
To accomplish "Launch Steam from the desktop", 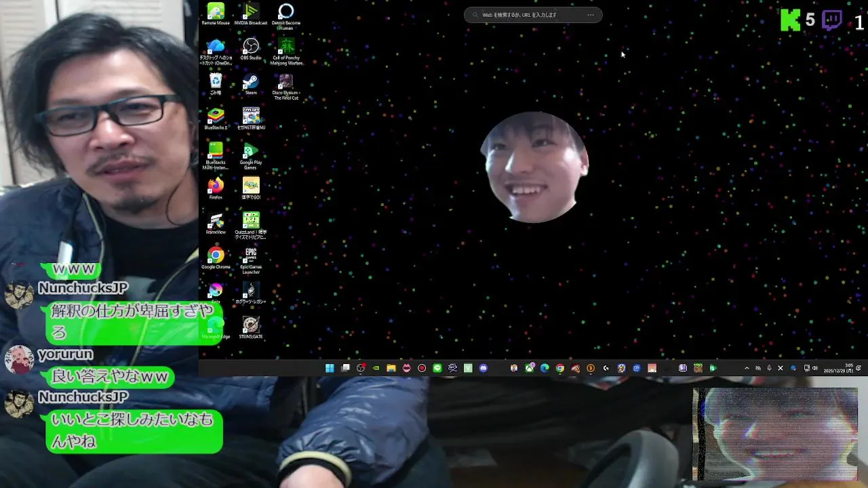I will [x=251, y=84].
